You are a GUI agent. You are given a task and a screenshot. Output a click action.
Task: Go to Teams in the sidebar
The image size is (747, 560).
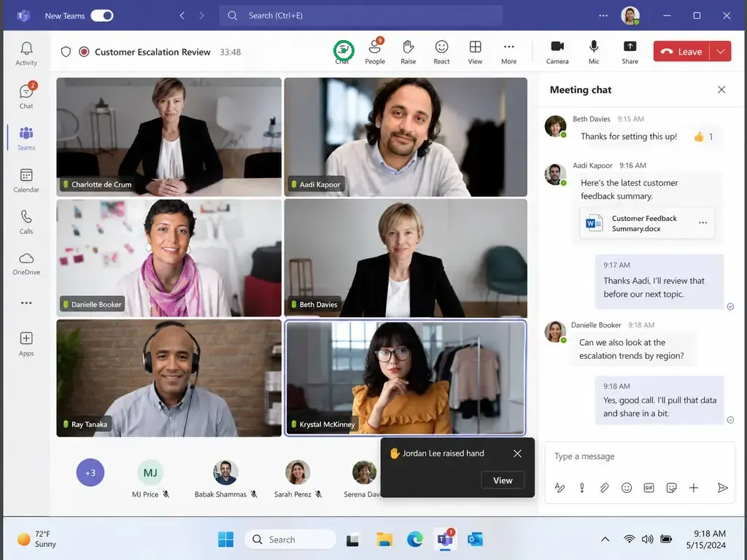click(x=26, y=138)
